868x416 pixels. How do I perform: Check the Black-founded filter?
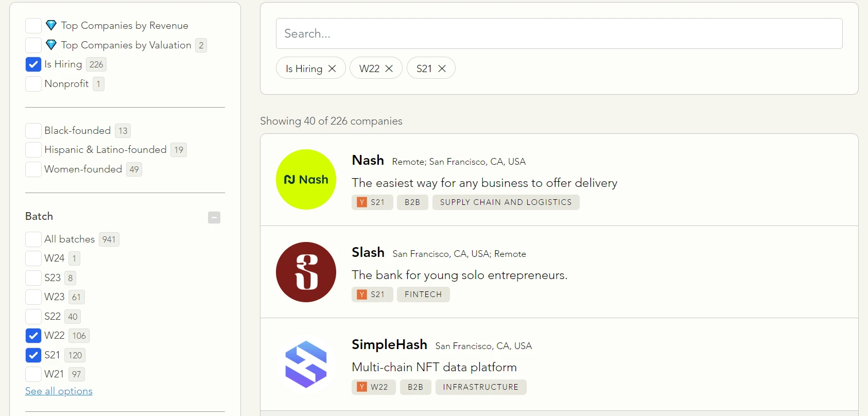coord(33,131)
